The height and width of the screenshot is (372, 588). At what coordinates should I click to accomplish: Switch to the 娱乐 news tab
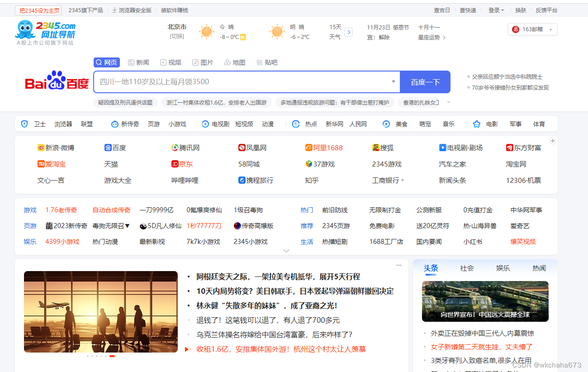click(503, 268)
